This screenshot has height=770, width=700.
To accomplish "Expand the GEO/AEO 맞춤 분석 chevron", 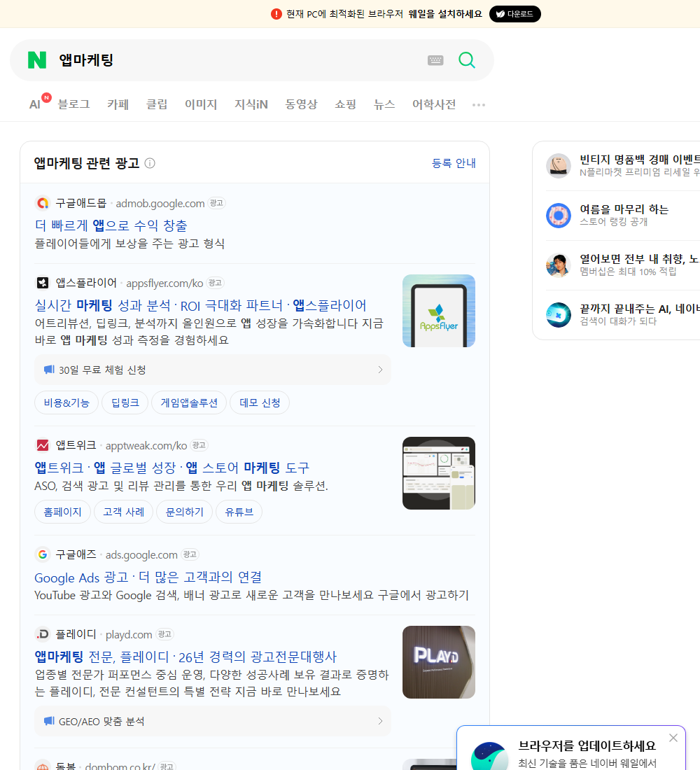I will coord(379,721).
